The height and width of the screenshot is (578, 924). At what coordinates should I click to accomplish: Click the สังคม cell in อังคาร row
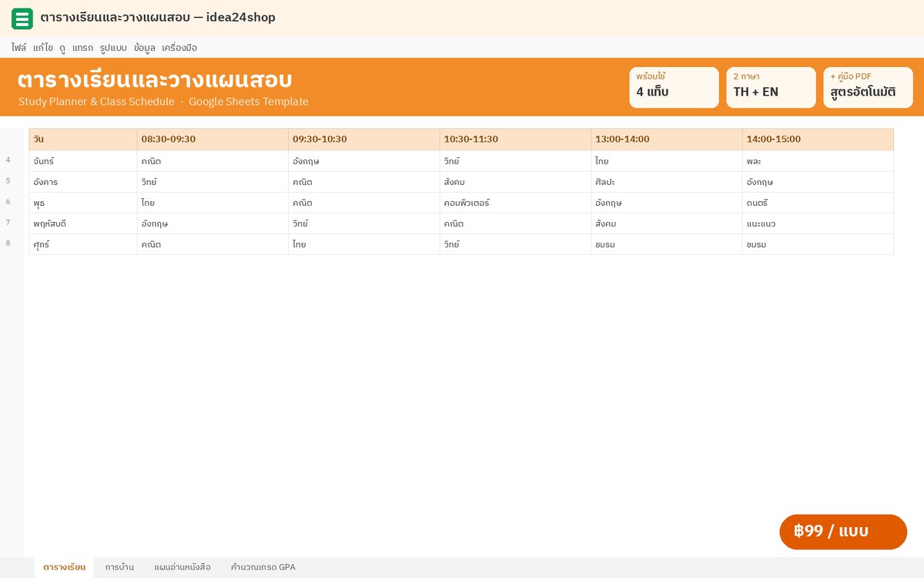[515, 182]
